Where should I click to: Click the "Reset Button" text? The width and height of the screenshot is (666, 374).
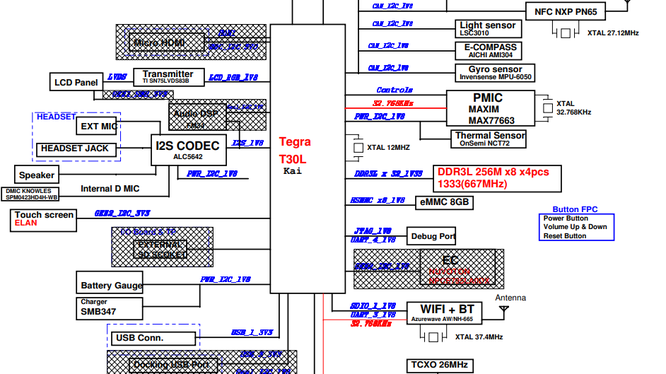(565, 236)
